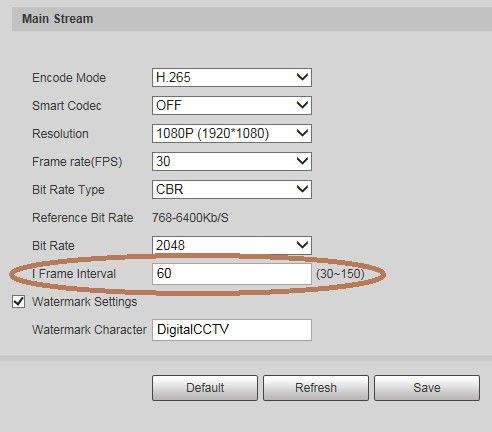Toggle the Watermark Settings checkbox
The height and width of the screenshot is (432, 492).
coord(18,302)
